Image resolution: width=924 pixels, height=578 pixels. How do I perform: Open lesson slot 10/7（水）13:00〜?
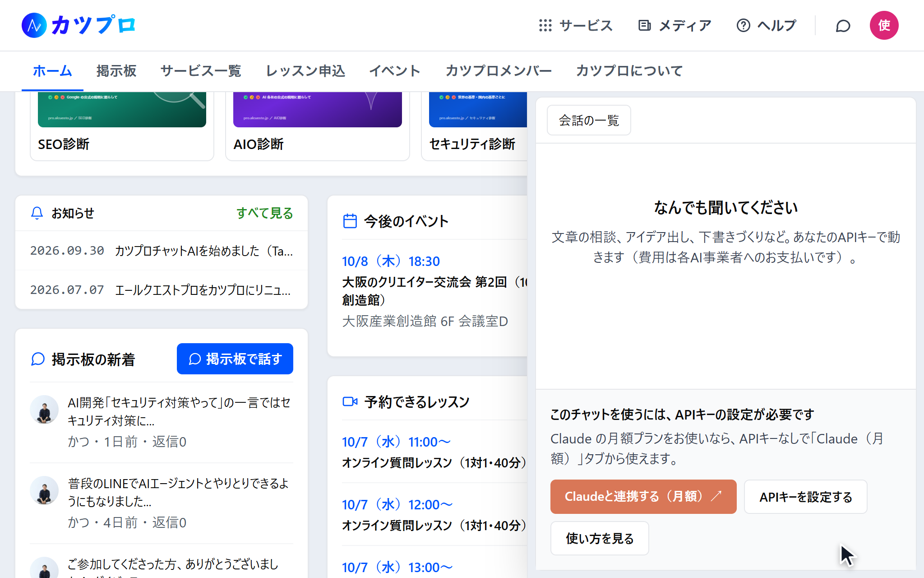(x=397, y=567)
